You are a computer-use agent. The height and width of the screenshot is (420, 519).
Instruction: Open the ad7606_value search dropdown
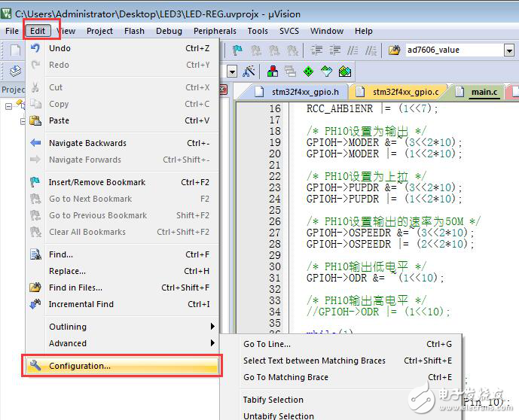(508, 50)
